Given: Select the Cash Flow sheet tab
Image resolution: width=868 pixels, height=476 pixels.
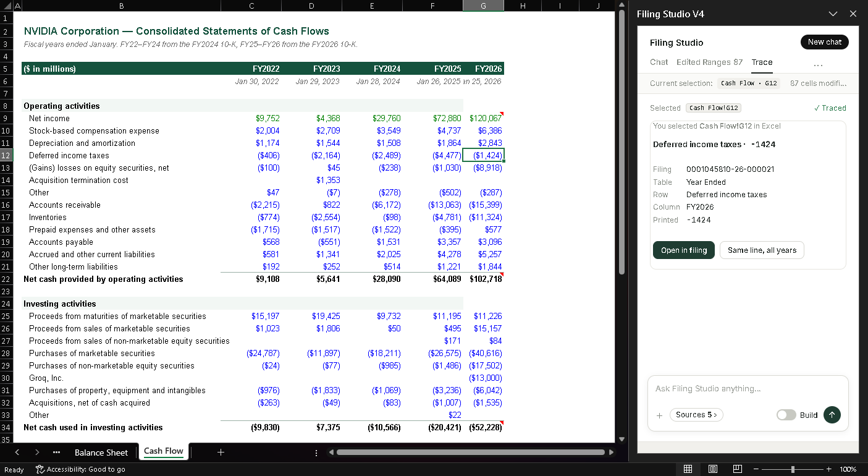Looking at the screenshot, I should 164,451.
